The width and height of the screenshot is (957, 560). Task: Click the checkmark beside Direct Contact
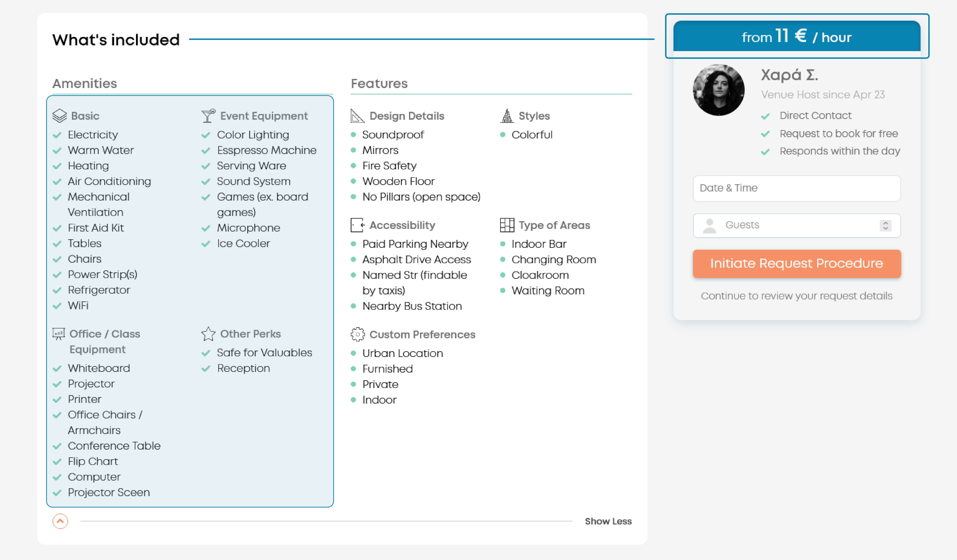click(765, 116)
